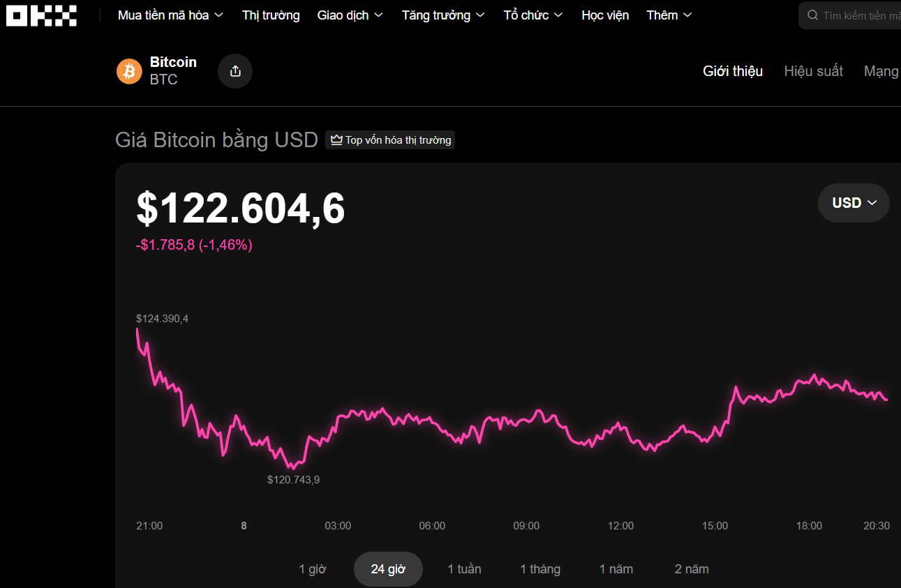
Task: Open the 'Học viện' page
Action: coord(604,15)
